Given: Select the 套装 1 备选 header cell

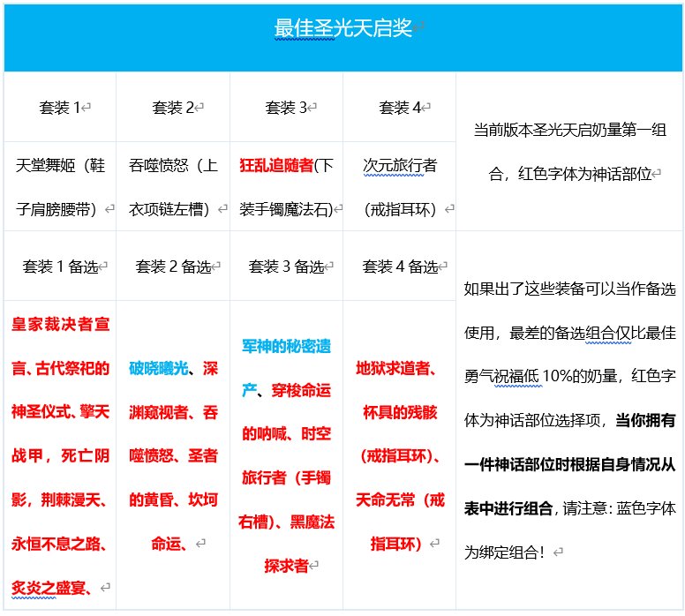Looking at the screenshot, I should click(60, 266).
